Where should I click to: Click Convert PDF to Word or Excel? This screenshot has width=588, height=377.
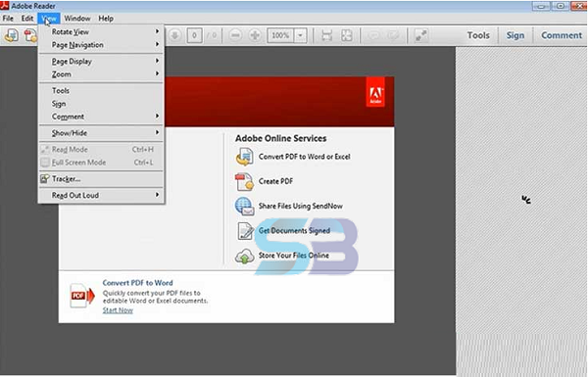(x=304, y=157)
